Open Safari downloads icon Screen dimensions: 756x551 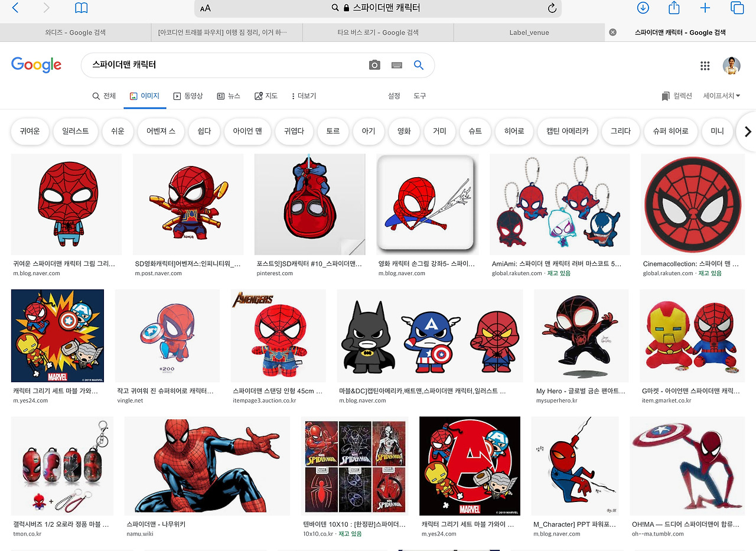point(643,8)
